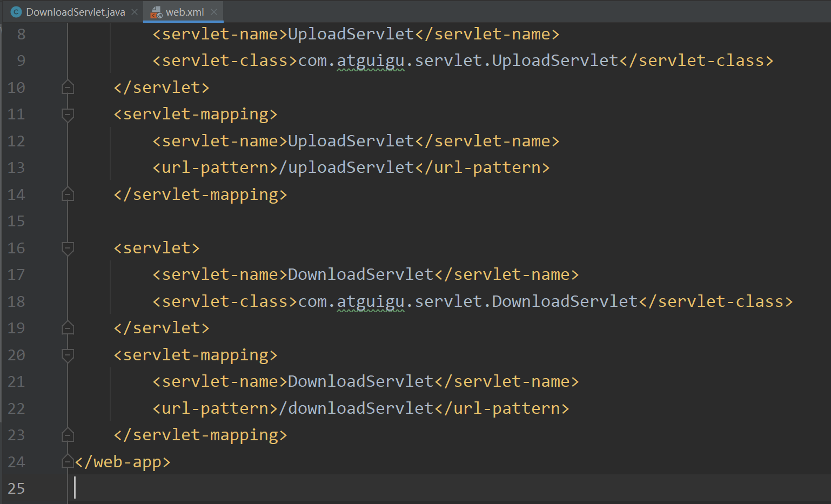Viewport: 831px width, 504px height.
Task: Collapse servlet-mapping fold at line 20
Action: pyautogui.click(x=68, y=355)
